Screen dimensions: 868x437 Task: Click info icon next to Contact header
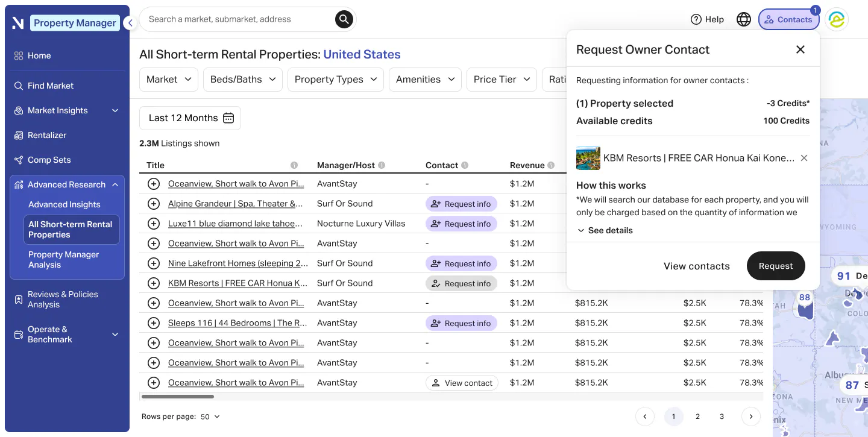tap(465, 165)
